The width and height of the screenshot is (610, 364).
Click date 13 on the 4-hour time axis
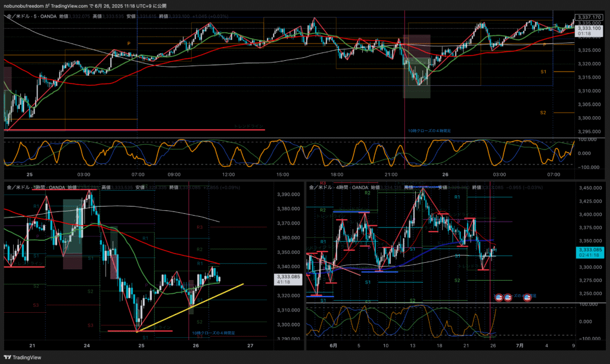tap(412, 346)
